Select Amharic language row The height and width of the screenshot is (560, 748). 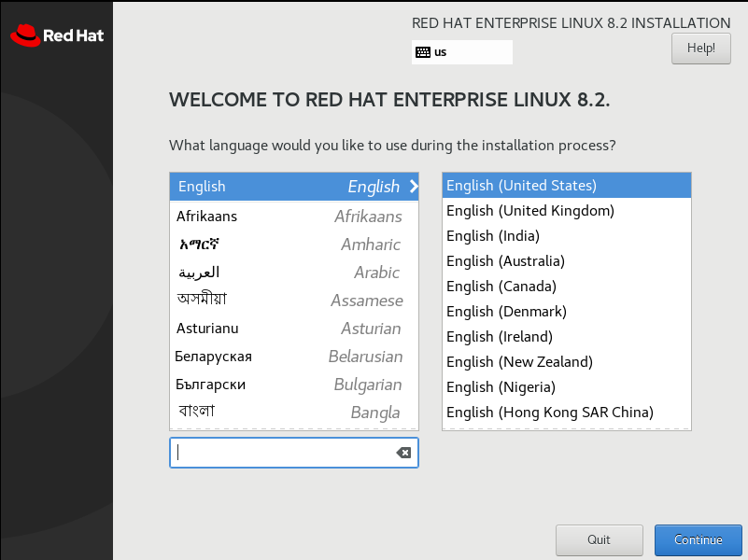pyautogui.click(x=294, y=245)
